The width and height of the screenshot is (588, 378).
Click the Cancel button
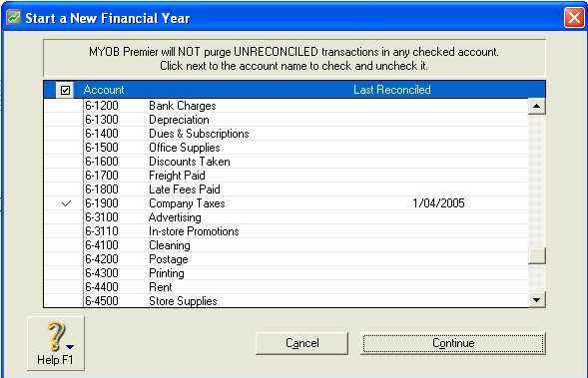tap(301, 343)
